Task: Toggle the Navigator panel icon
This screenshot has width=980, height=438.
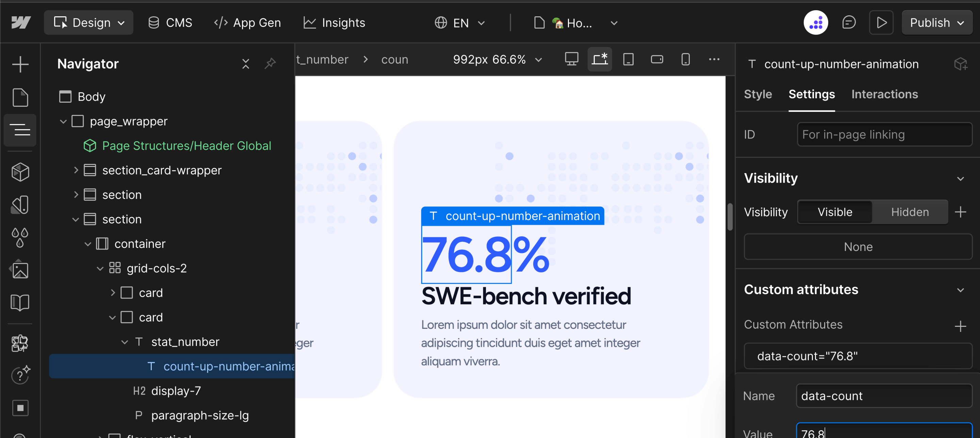Action: tap(20, 130)
